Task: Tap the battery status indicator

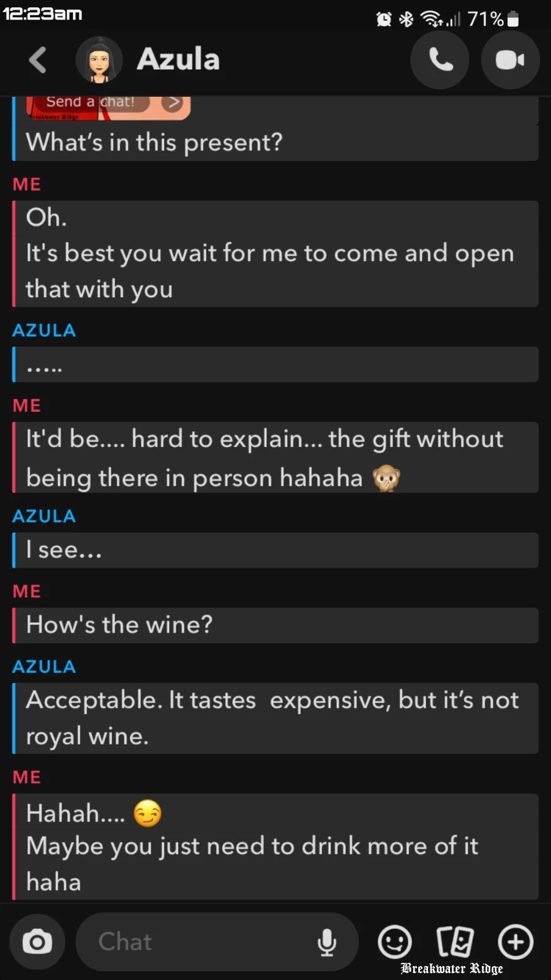Action: [513, 20]
